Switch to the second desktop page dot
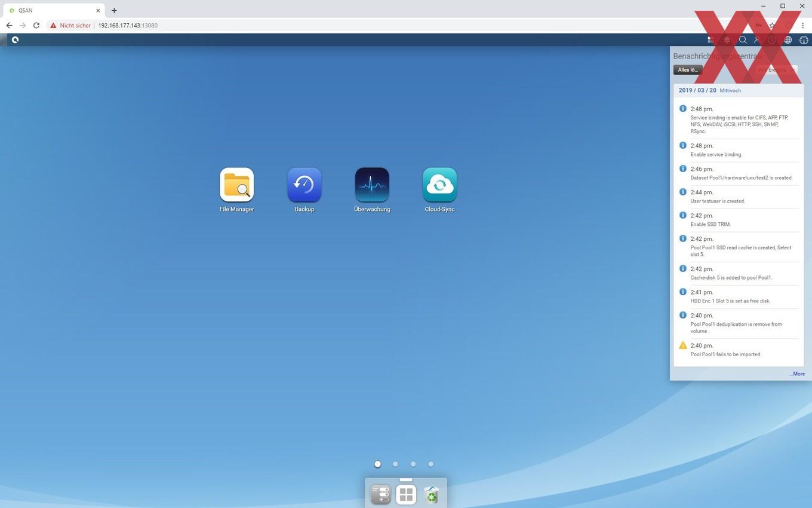Screen dimensions: 812x508 tap(395, 464)
